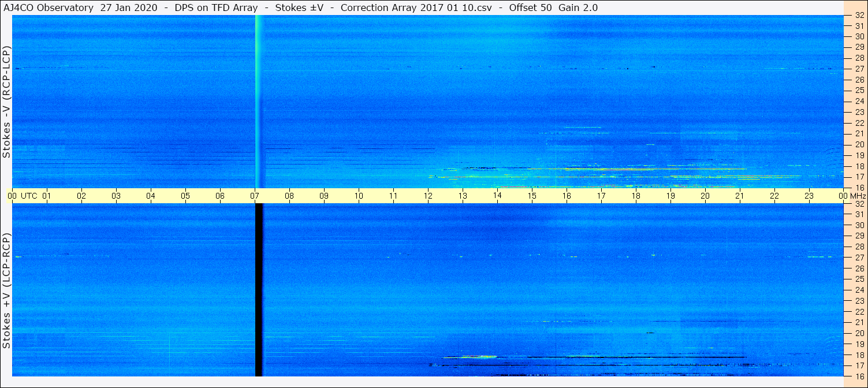This screenshot has width=868, height=388.
Task: Pick the 22 hour time-axis label
Action: (x=774, y=196)
